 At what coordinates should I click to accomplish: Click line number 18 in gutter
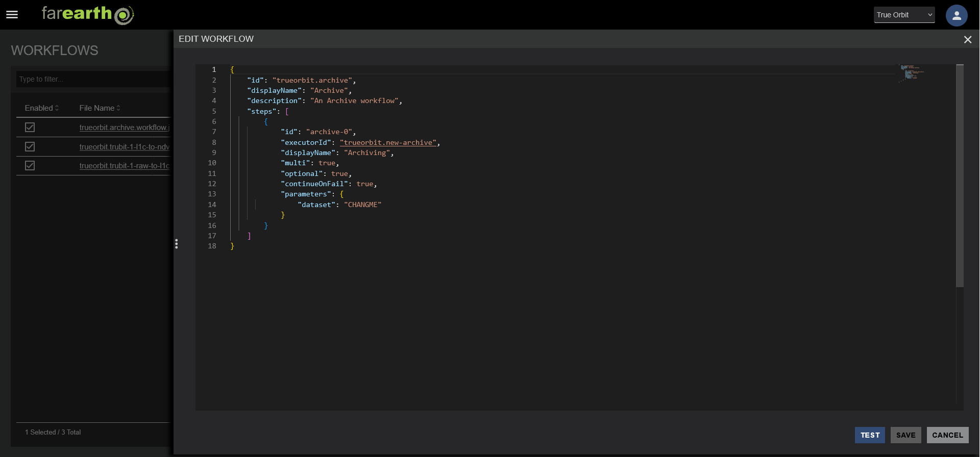(x=212, y=246)
